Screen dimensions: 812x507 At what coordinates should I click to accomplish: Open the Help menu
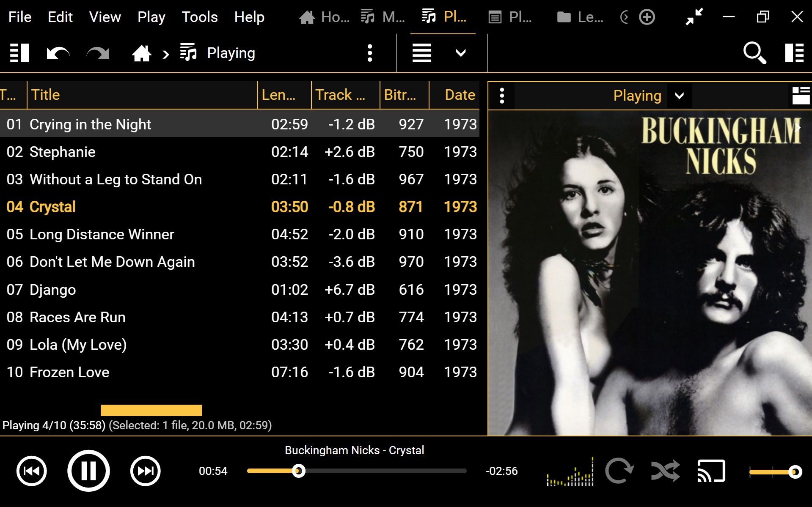pos(249,17)
